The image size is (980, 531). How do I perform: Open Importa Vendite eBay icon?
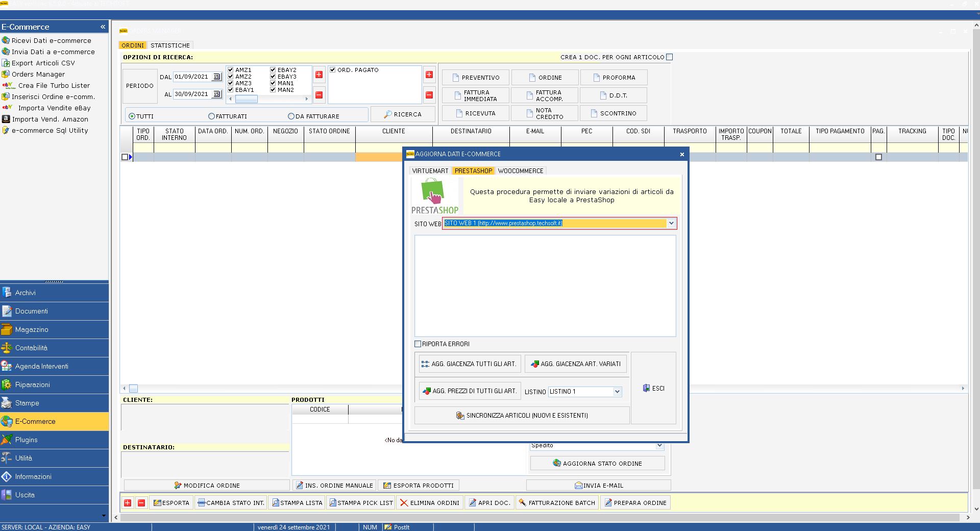(x=8, y=108)
